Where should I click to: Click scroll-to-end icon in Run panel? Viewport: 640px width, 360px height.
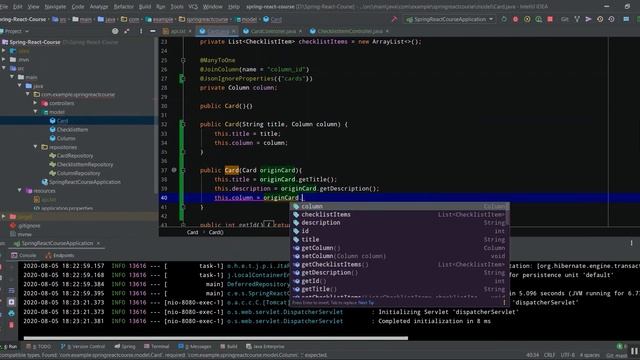click(11, 302)
